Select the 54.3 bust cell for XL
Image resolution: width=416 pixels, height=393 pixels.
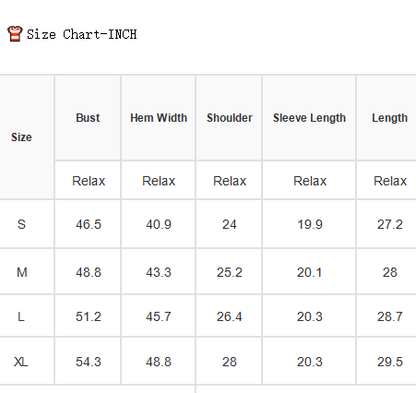88,362
